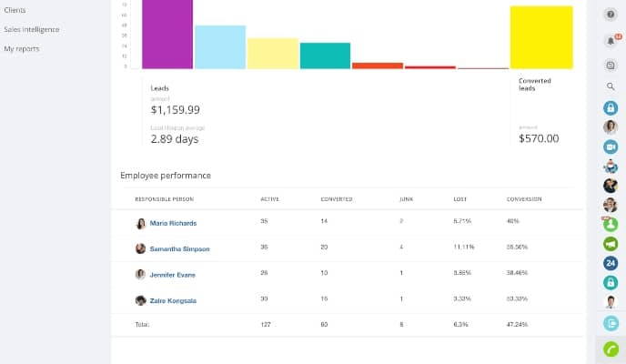Click the Conversion column header
Viewport: 626px width, 364px height.
[524, 198]
